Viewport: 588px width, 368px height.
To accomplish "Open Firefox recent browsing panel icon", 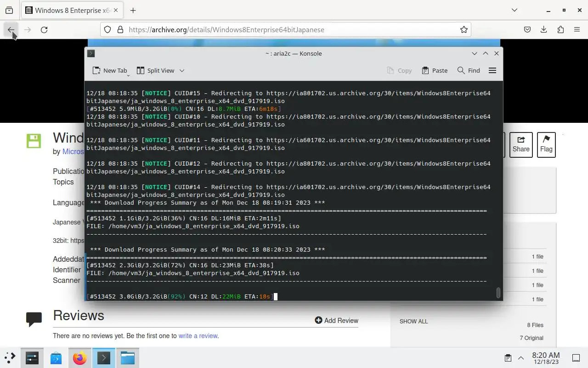I will (x=9, y=10).
